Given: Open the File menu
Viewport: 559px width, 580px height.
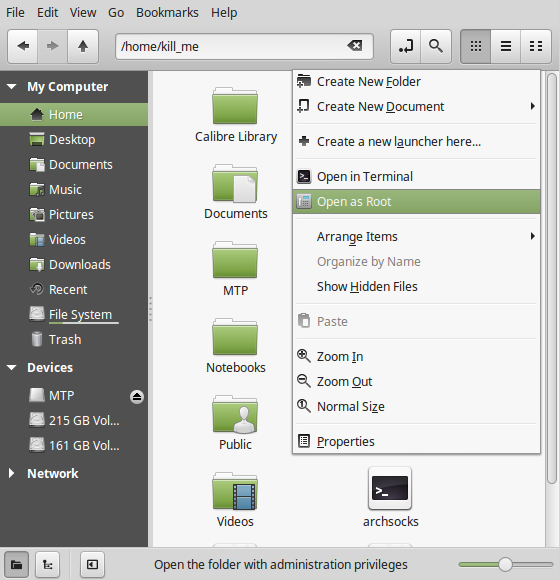Looking at the screenshot, I should point(15,13).
